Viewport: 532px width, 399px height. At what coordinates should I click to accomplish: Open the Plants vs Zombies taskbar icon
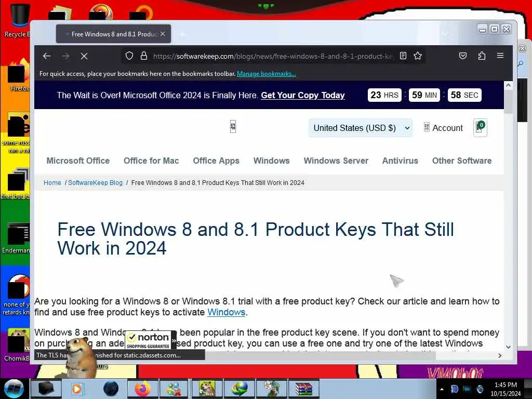[271, 389]
